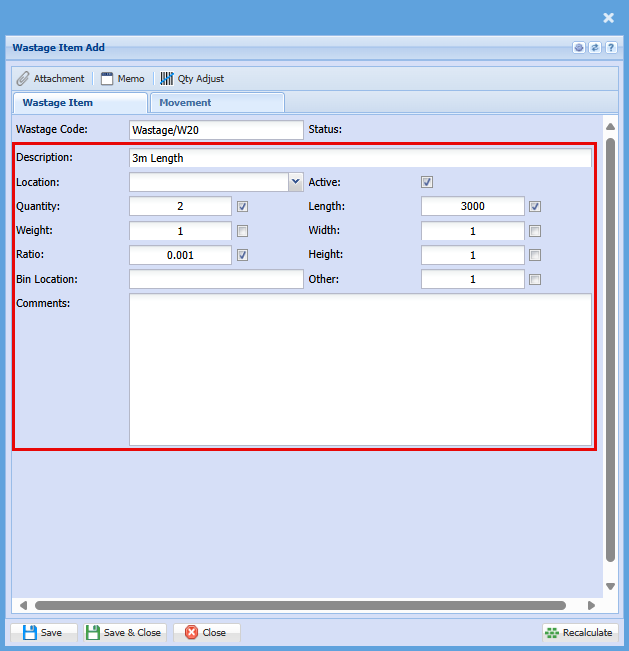Click the print icon in panel header
629x651 pixels.
(579, 48)
